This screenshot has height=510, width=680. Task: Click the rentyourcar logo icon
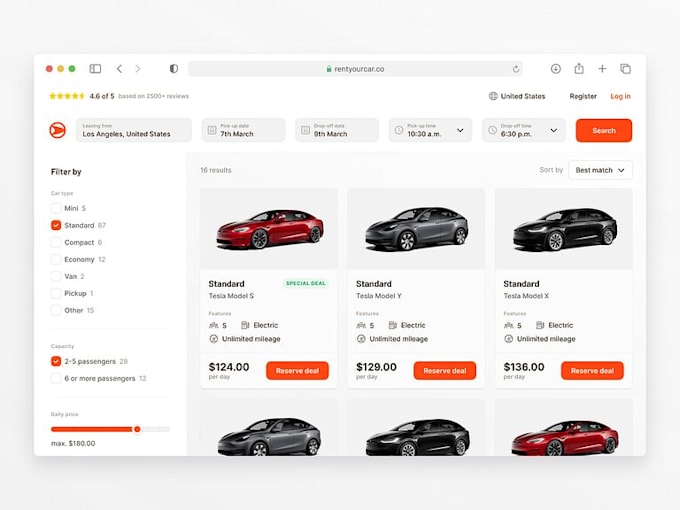point(57,130)
